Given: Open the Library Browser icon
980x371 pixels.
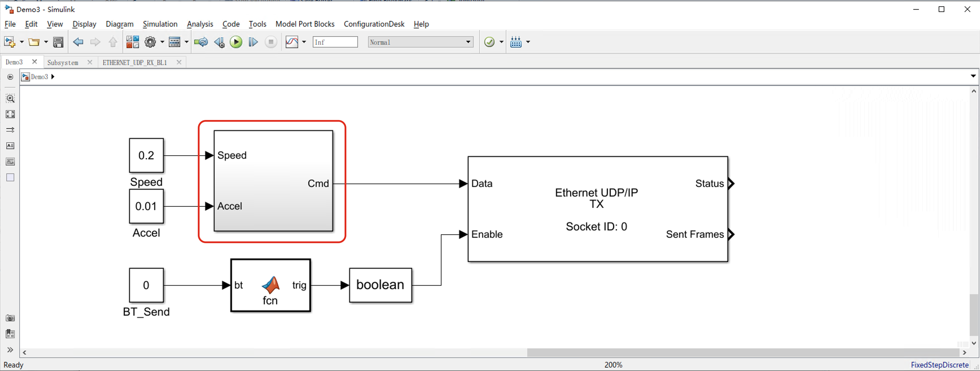Looking at the screenshot, I should [133, 42].
